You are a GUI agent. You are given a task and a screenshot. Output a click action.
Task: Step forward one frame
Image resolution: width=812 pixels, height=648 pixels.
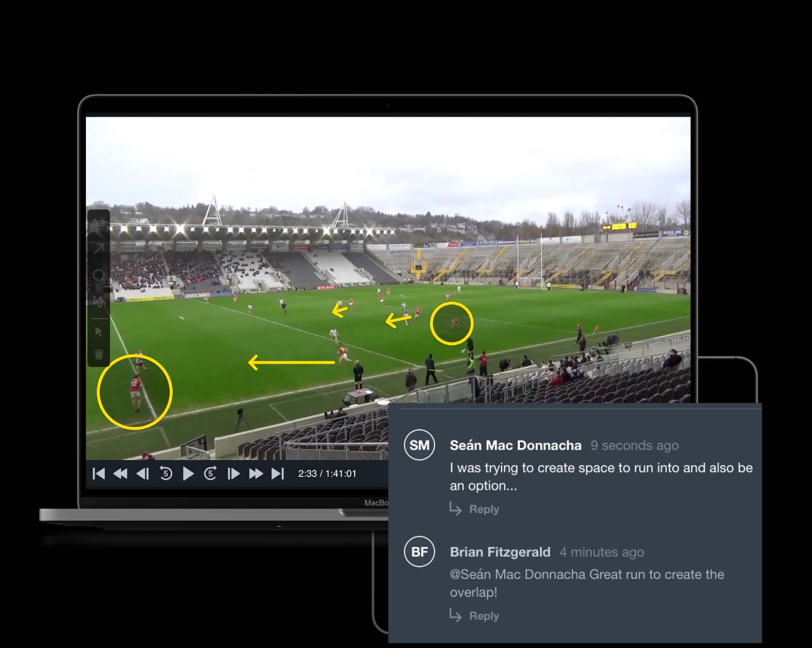(233, 474)
